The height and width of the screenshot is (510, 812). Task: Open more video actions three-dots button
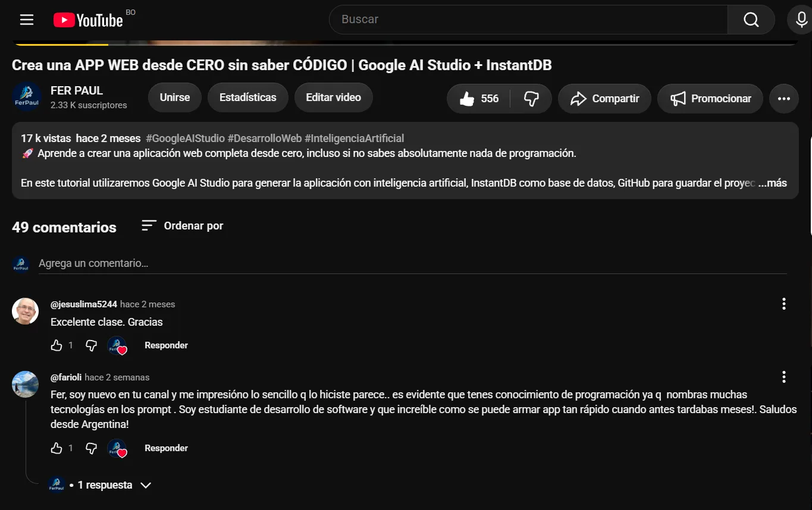click(x=784, y=99)
